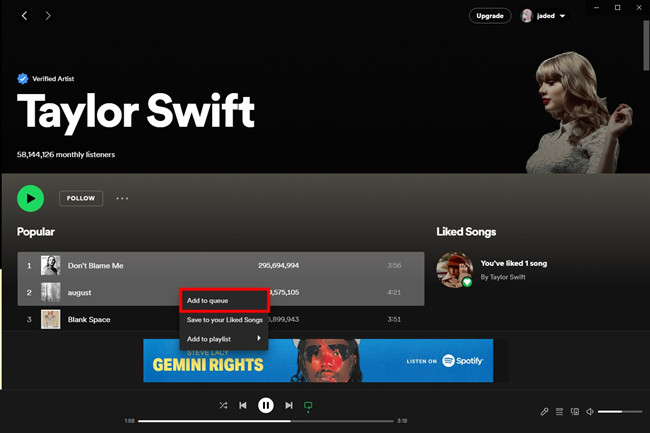Open the Add to playlist submenu
Viewport: 650px width, 433px height.
(224, 339)
